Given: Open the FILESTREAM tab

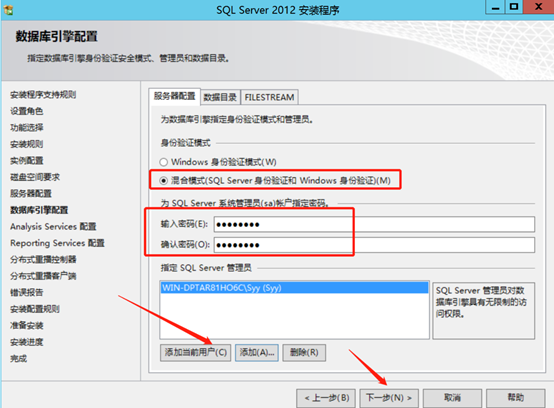Looking at the screenshot, I should (269, 97).
